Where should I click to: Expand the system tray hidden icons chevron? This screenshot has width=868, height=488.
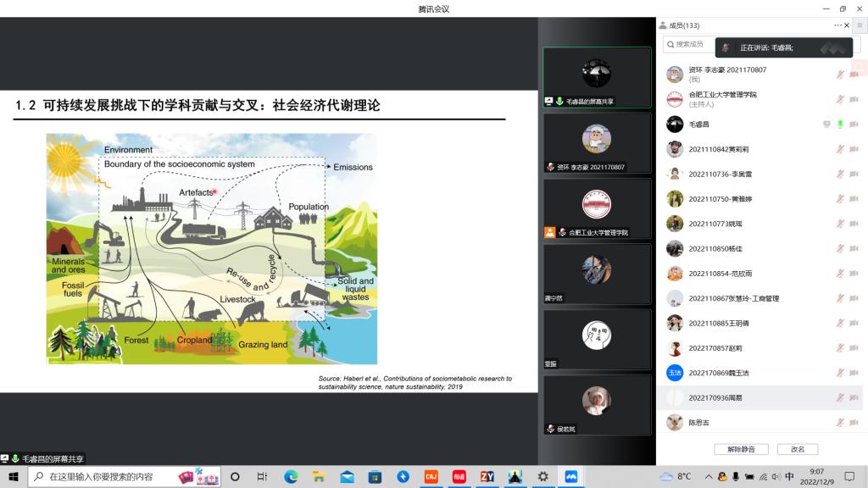[x=709, y=476]
